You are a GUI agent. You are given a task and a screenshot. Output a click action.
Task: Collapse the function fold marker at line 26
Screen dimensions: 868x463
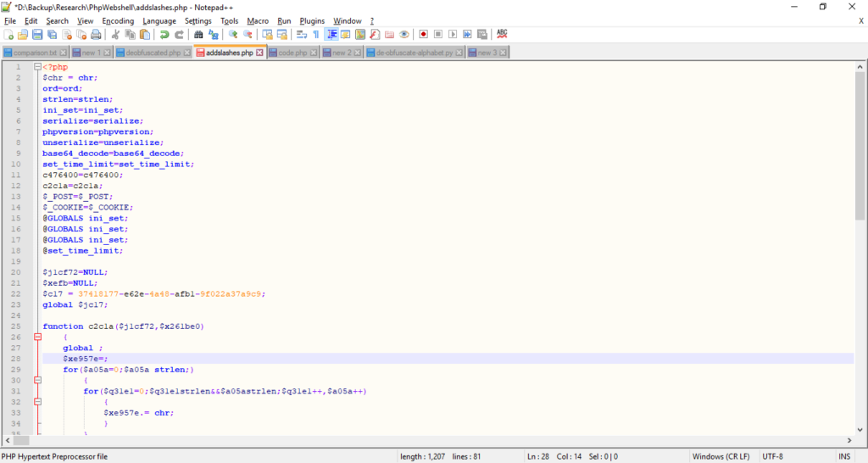point(37,337)
